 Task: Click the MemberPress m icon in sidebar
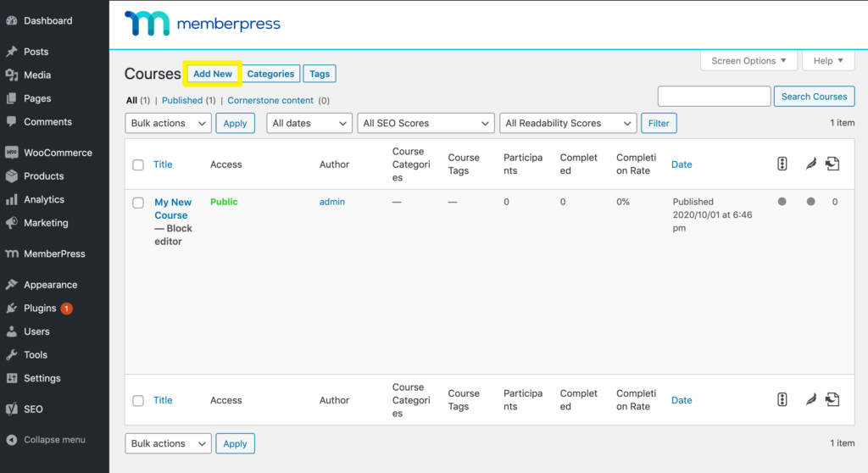(12, 253)
